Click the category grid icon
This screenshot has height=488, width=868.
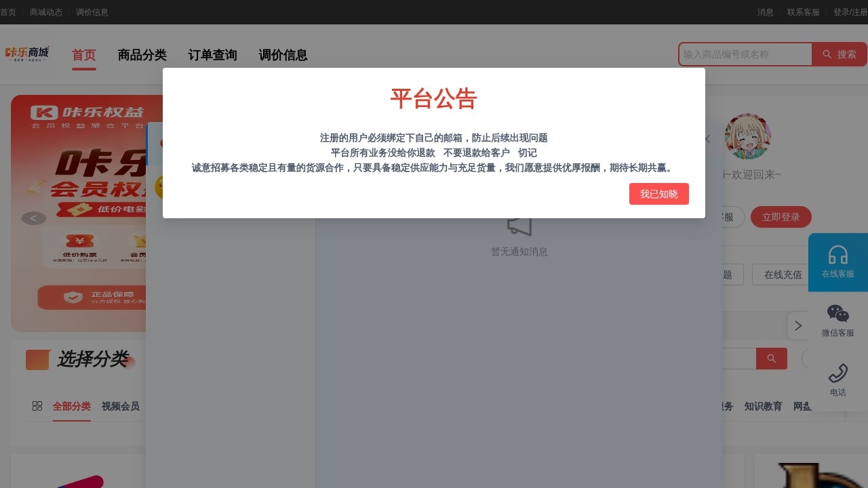click(x=37, y=406)
